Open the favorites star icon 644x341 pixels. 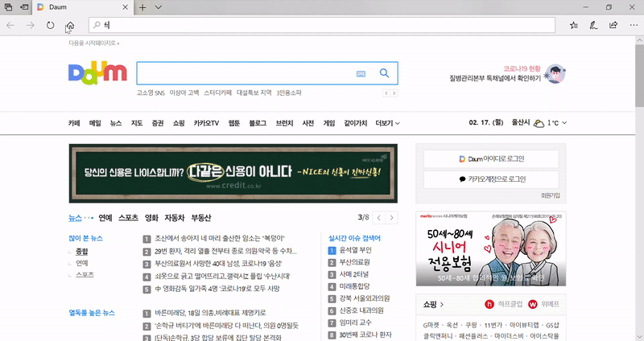[x=574, y=26]
